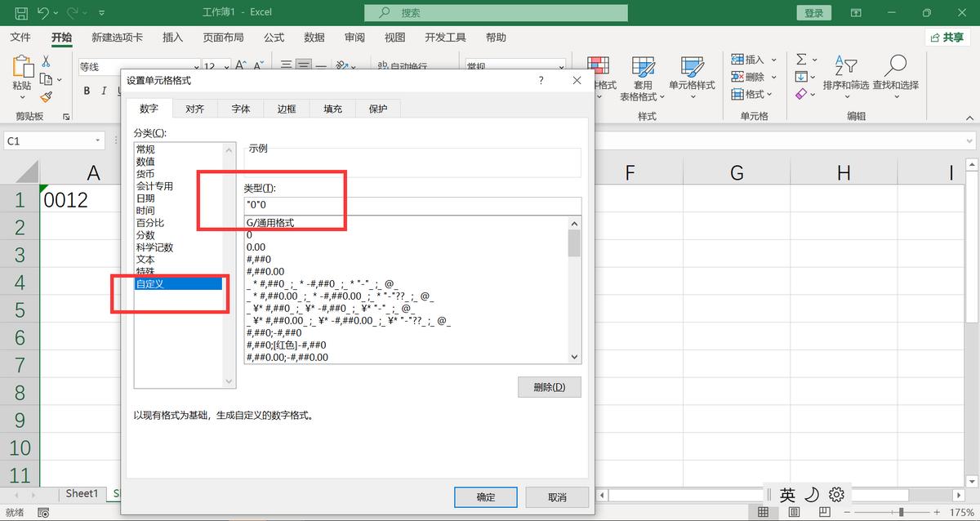Click the 剪切 scissors icon
Screen dimensions: 980x521
pyautogui.click(x=45, y=62)
